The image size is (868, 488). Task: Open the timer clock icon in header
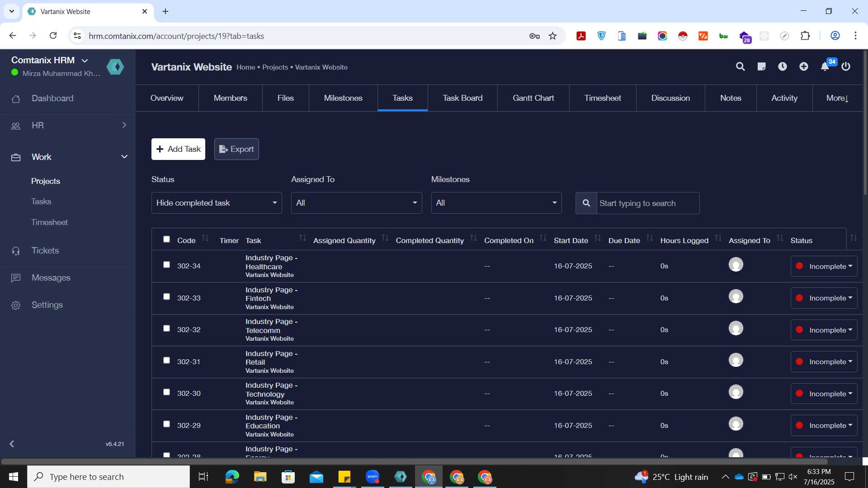tap(783, 67)
